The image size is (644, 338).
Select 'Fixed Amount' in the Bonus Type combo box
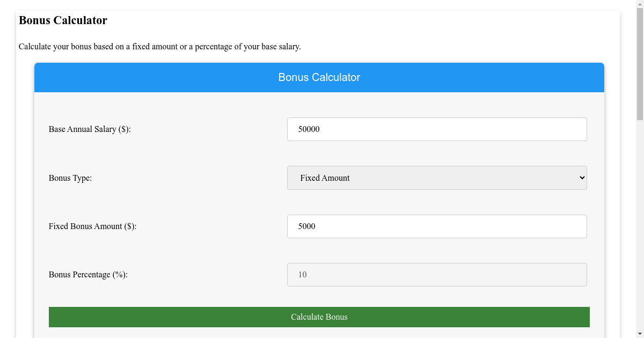pyautogui.click(x=437, y=178)
